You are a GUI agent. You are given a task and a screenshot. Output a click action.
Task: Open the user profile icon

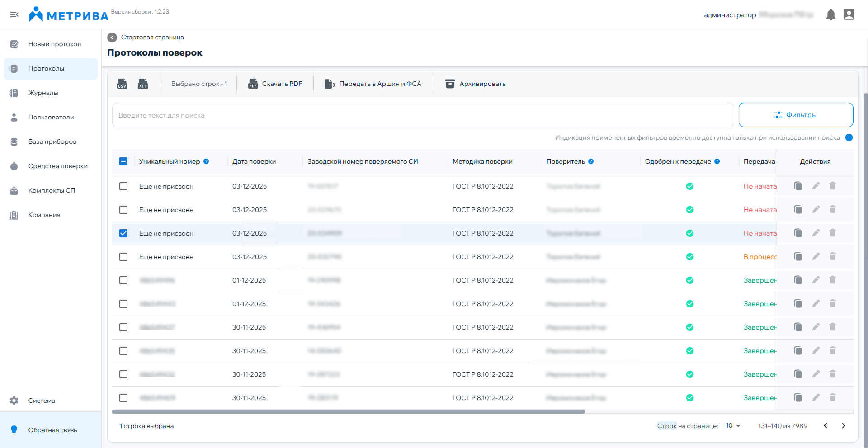[x=849, y=15]
